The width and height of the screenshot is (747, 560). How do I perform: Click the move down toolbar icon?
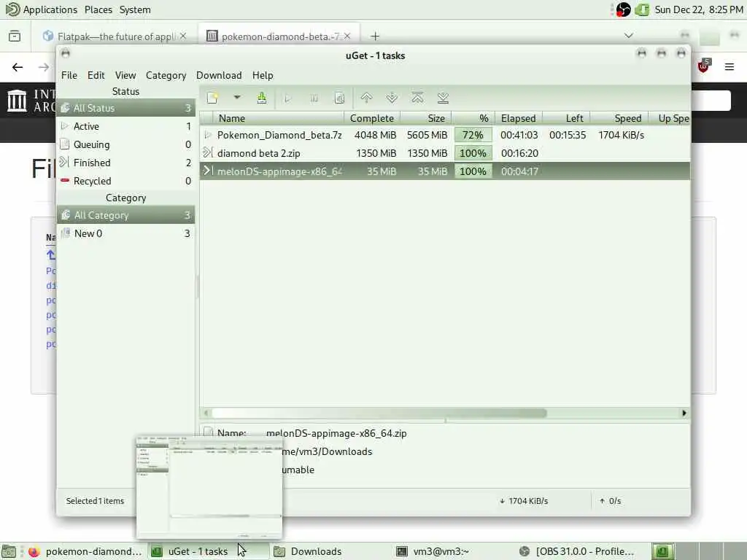392,98
